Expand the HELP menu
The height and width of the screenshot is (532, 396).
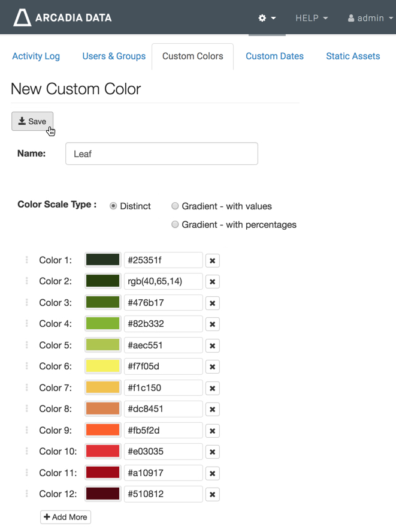pyautogui.click(x=312, y=18)
